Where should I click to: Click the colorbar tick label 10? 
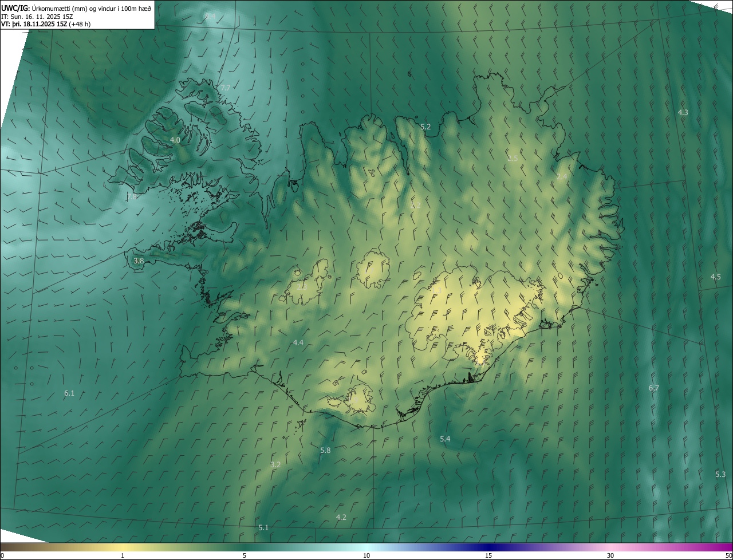click(366, 555)
